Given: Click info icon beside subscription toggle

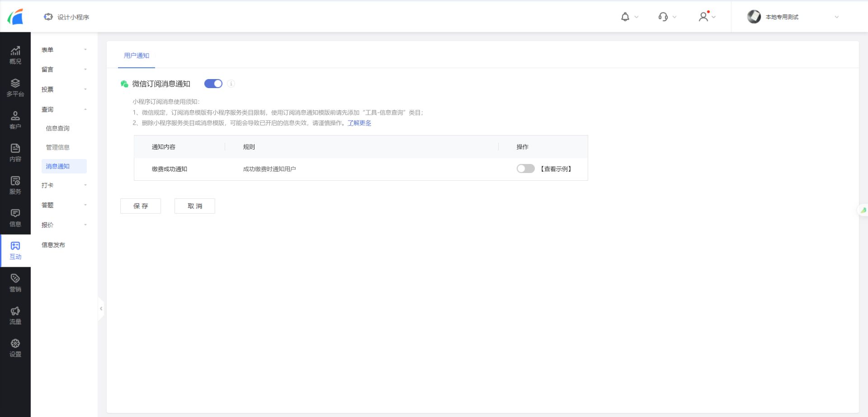Looking at the screenshot, I should 231,84.
